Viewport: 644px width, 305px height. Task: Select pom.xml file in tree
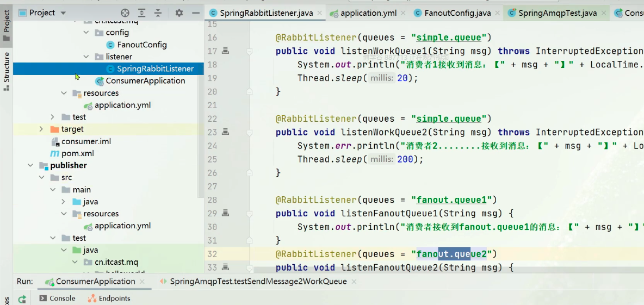pos(78,153)
